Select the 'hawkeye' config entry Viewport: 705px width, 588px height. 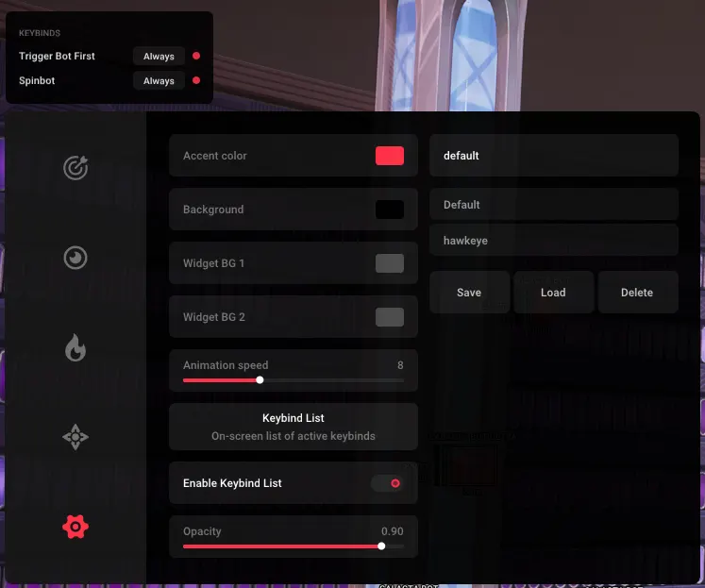[x=554, y=241]
